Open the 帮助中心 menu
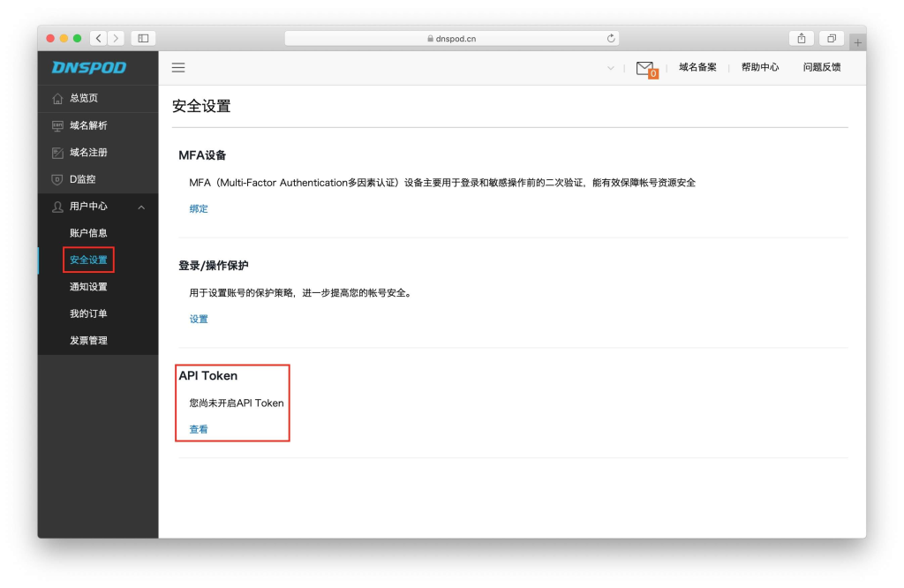Screen dimensions: 904x588 point(760,67)
